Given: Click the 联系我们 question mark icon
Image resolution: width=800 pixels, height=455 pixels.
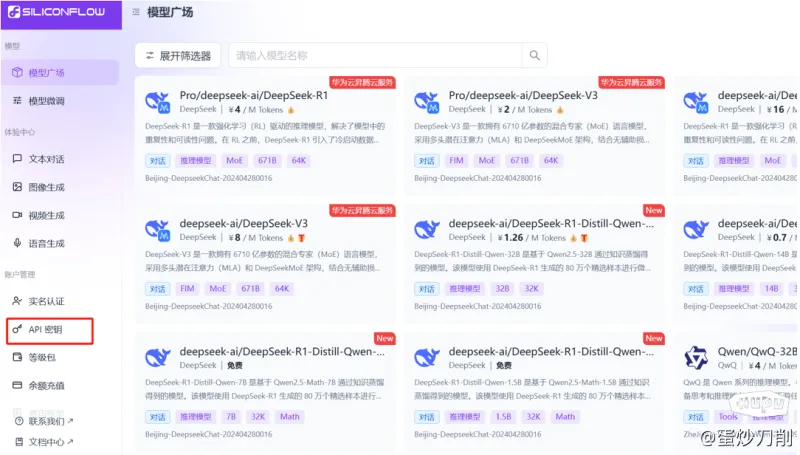Looking at the screenshot, I should coord(19,421).
